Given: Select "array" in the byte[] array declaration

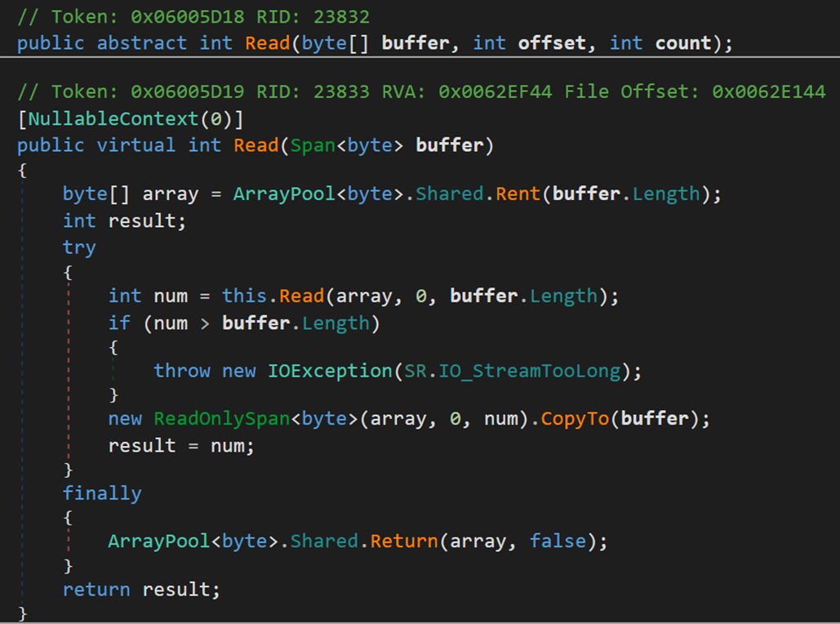Looking at the screenshot, I should click(x=171, y=194).
